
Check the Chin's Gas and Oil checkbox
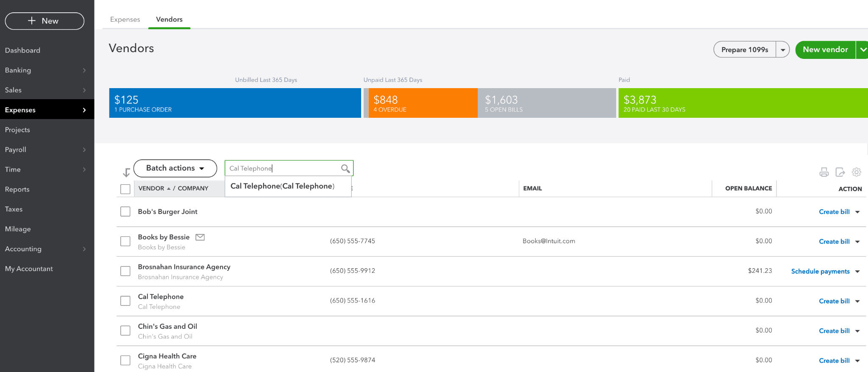pos(125,330)
